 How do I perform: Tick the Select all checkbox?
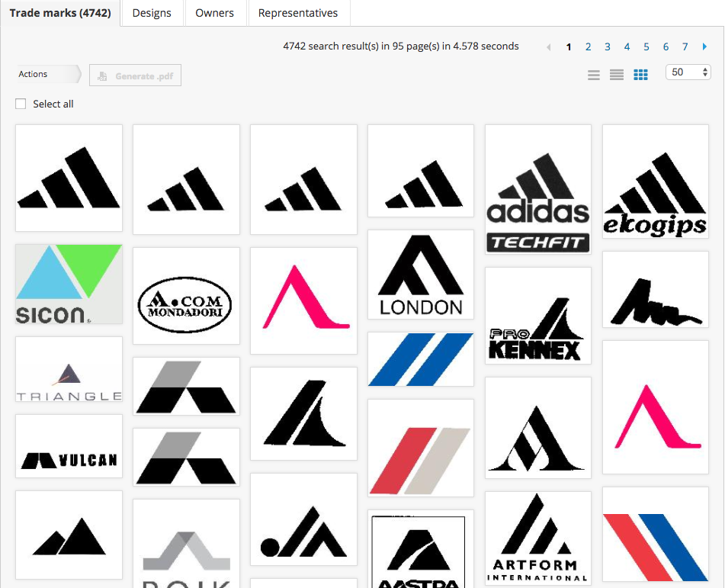[x=21, y=104]
